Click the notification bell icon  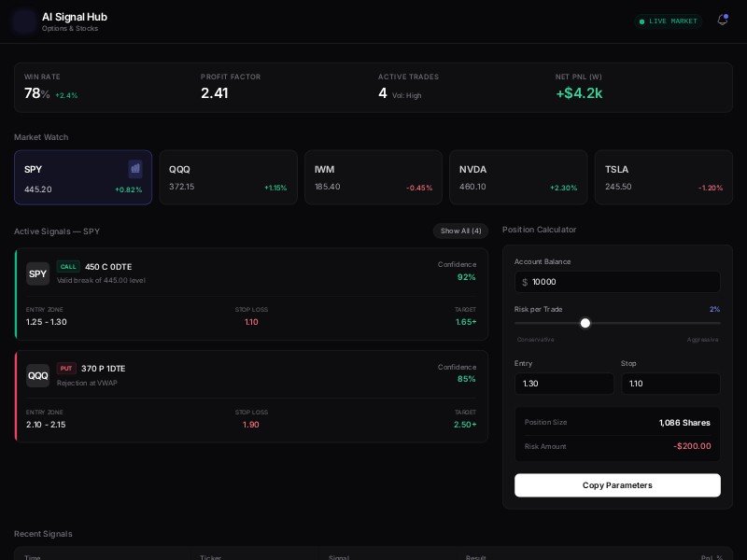tap(722, 21)
